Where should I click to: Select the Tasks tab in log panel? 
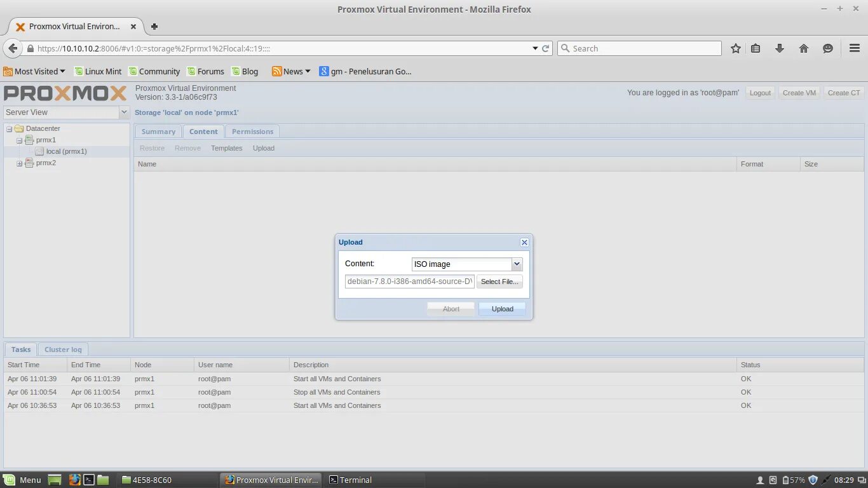pyautogui.click(x=21, y=349)
